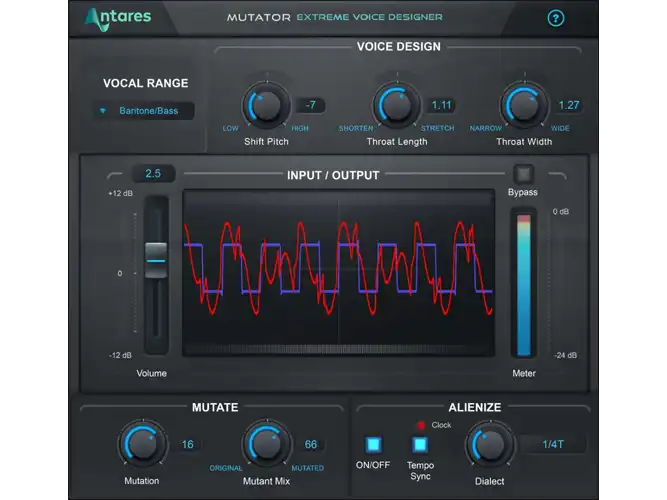Click the STRETCH label
667x500 pixels.
438,128
